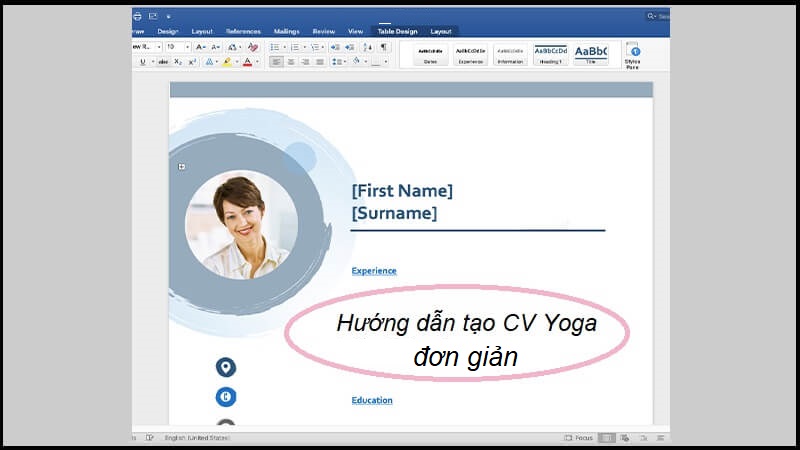Toggle underline formatting
800x450 pixels.
(x=143, y=62)
